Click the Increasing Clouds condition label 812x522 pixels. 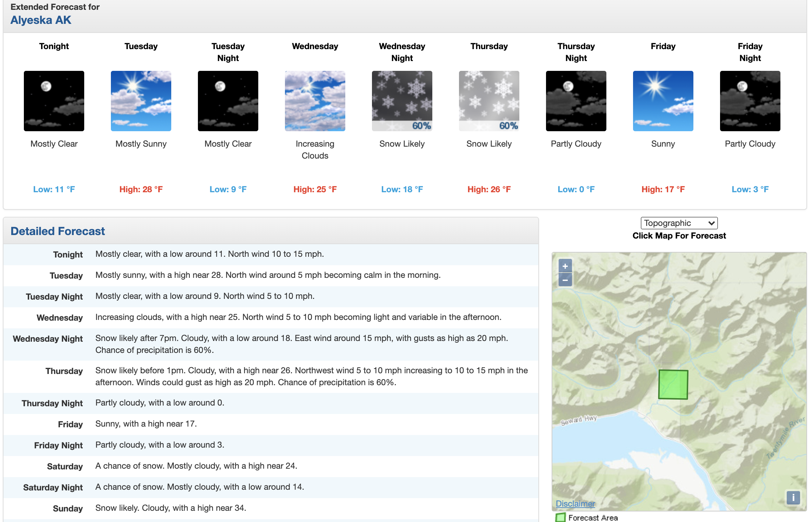(x=315, y=150)
